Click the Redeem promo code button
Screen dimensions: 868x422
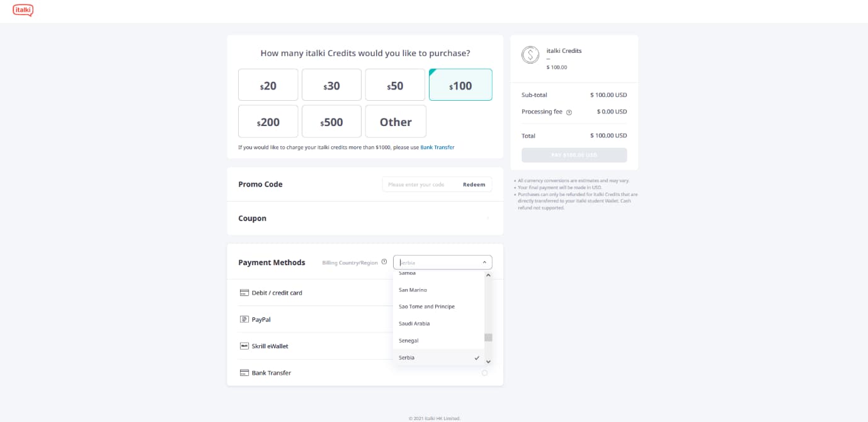click(474, 185)
